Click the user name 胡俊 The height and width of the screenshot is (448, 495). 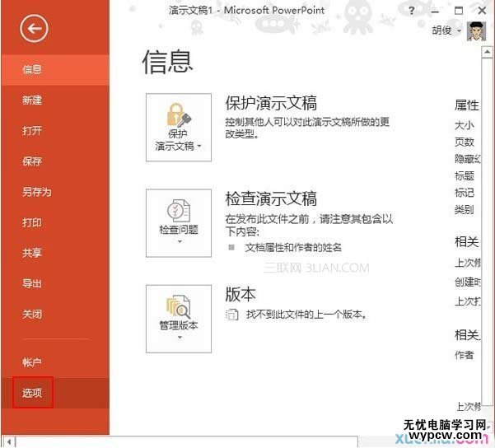tap(441, 30)
